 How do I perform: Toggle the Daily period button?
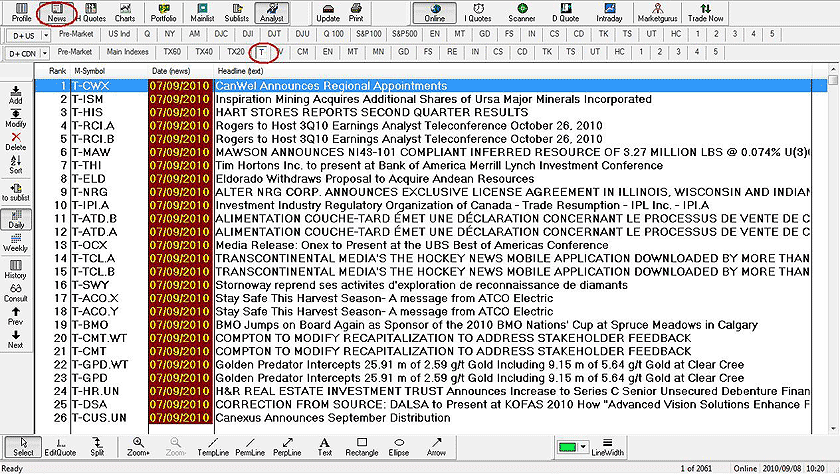coord(16,219)
